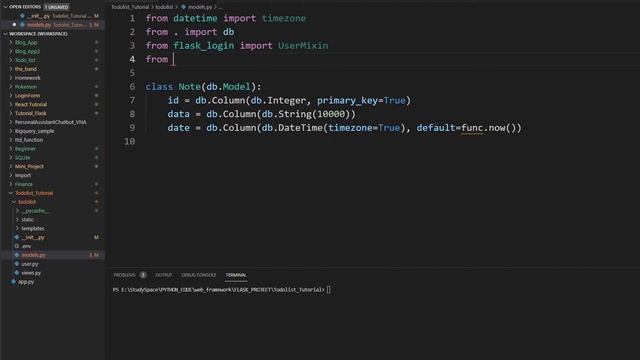The width and height of the screenshot is (640, 360).
Task: Click the 1 UNSAVED badge
Action: tap(57, 7)
